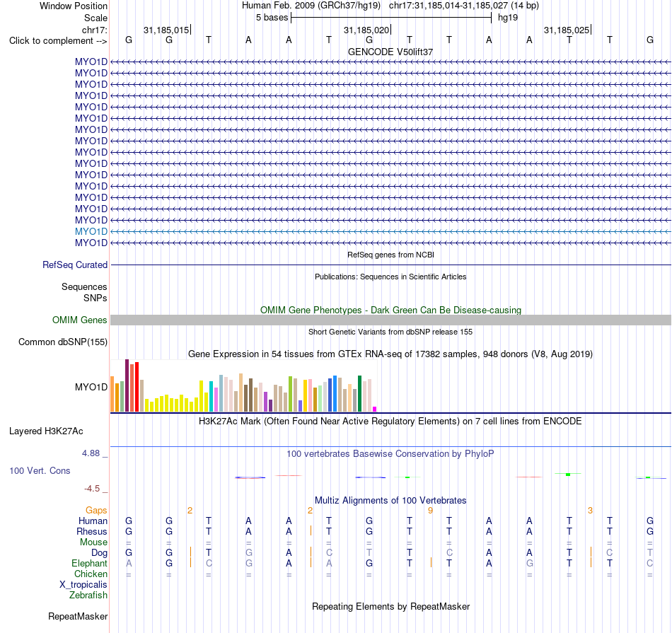
Task: Click the -4.5 PhyloP lower scale value
Action: (92, 489)
